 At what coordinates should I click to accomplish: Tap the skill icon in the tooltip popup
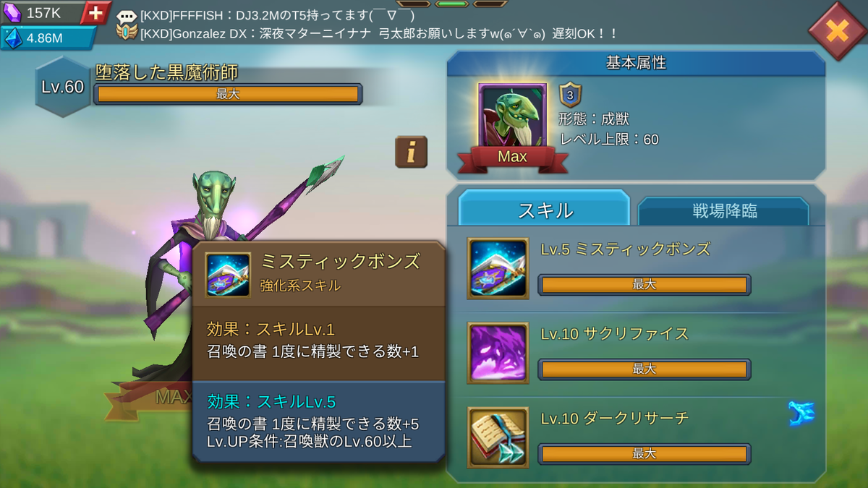click(228, 275)
